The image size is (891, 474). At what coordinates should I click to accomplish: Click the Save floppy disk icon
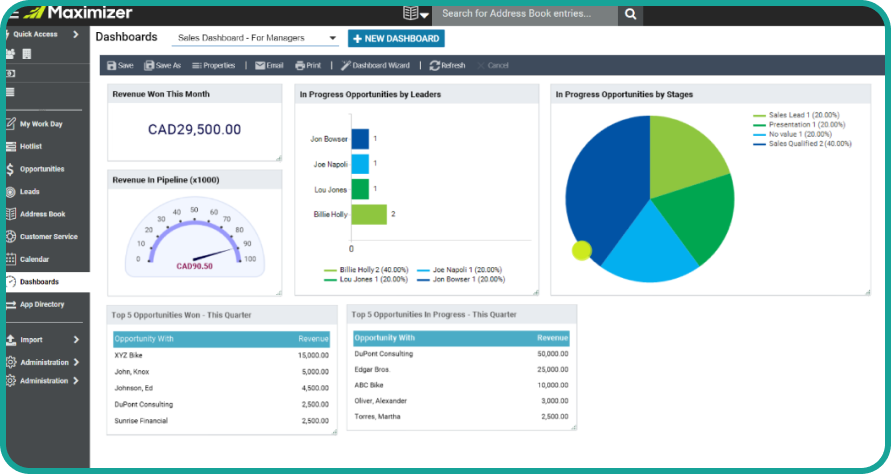(x=111, y=65)
